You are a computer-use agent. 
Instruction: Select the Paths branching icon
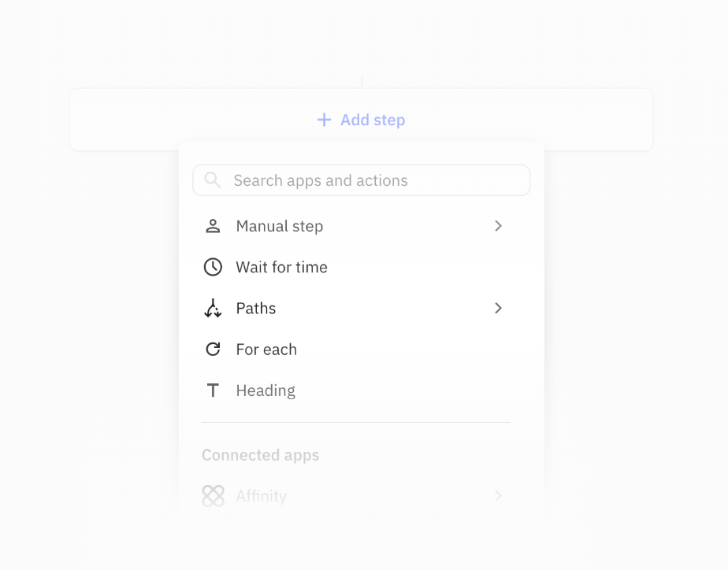[x=213, y=308]
